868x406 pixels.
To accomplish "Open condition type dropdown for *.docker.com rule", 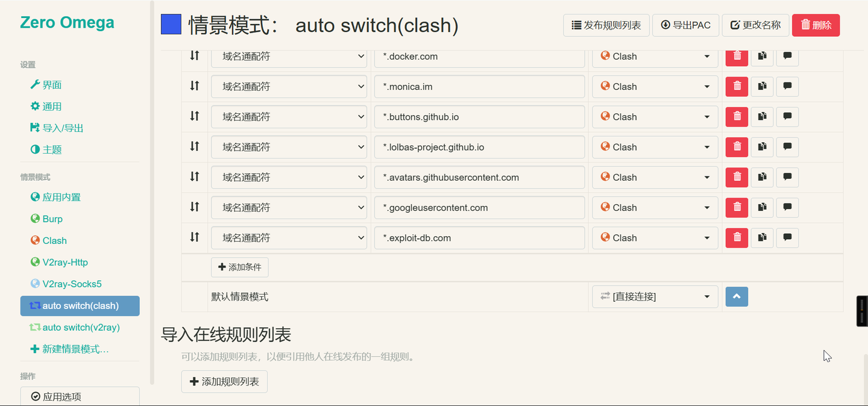I will (x=288, y=56).
